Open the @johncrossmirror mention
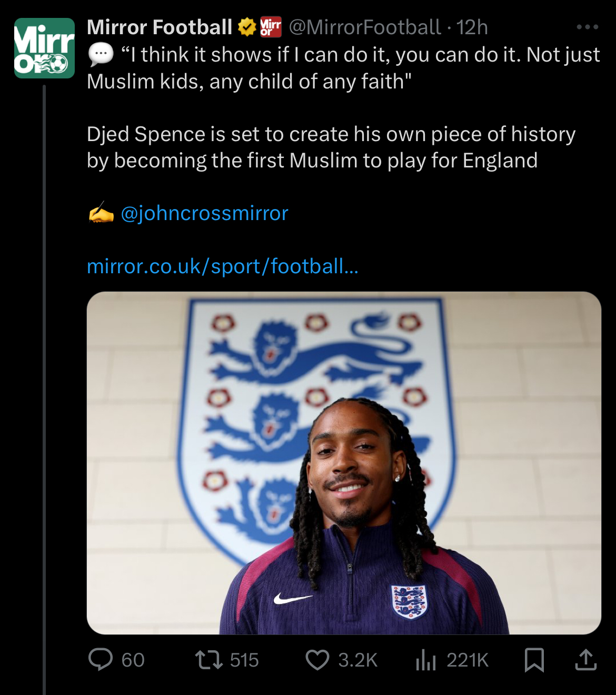This screenshot has height=695, width=616. point(204,213)
